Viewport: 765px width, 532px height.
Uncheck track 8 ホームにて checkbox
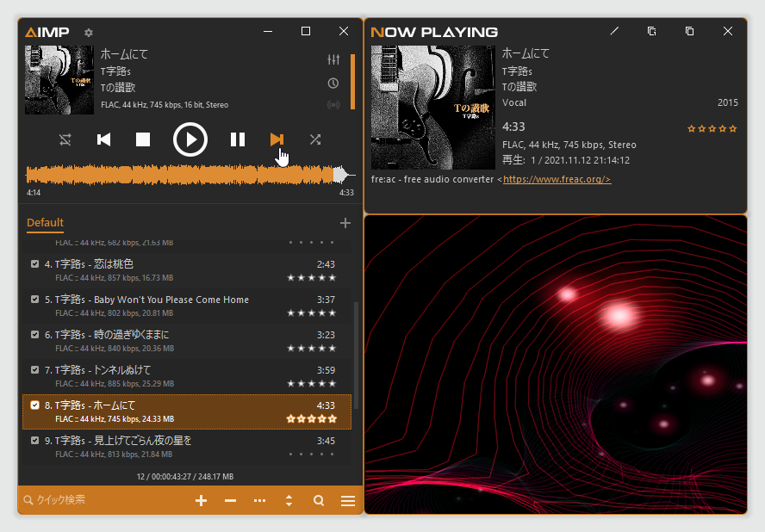34,405
